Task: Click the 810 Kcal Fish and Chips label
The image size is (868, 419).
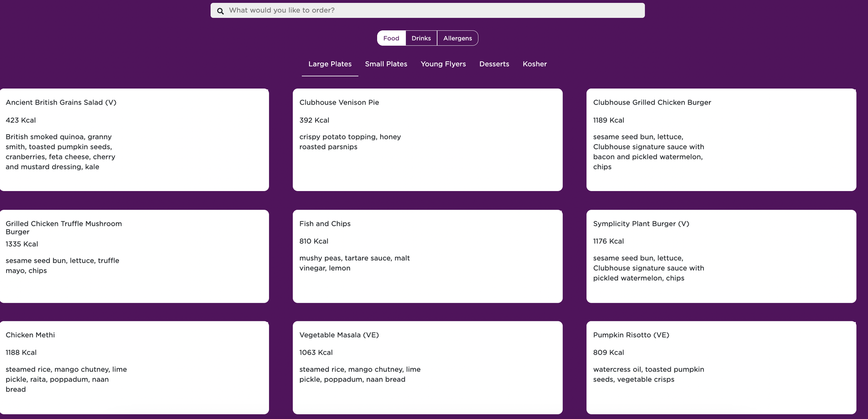Action: [314, 241]
